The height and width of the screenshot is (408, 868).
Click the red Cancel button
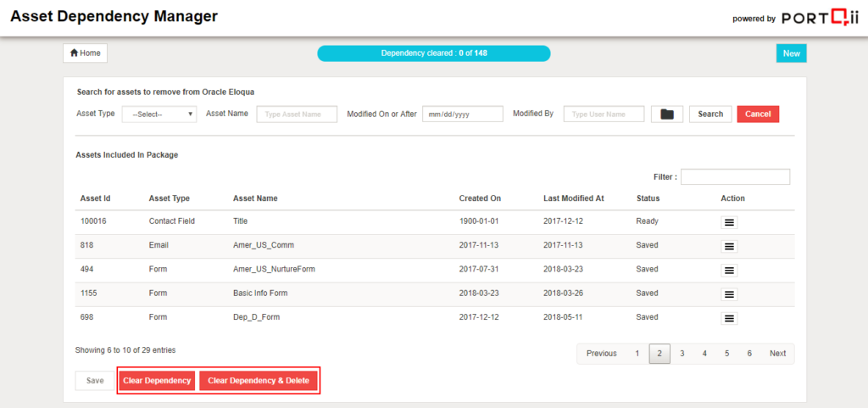tap(758, 115)
